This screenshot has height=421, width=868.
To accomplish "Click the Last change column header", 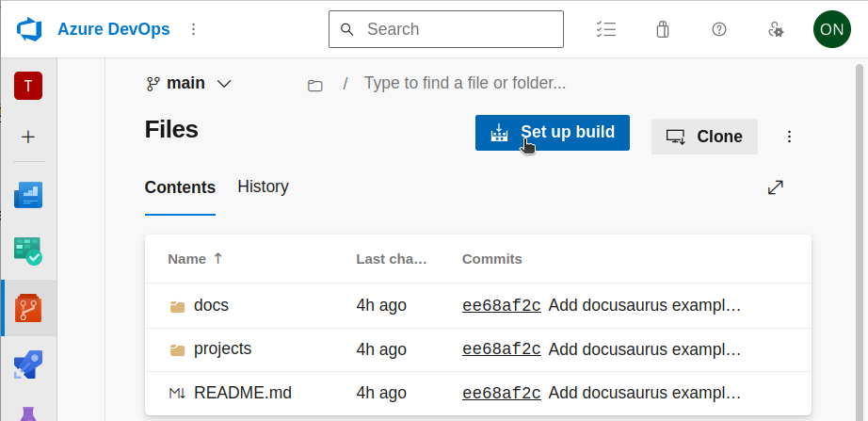I will (392, 259).
